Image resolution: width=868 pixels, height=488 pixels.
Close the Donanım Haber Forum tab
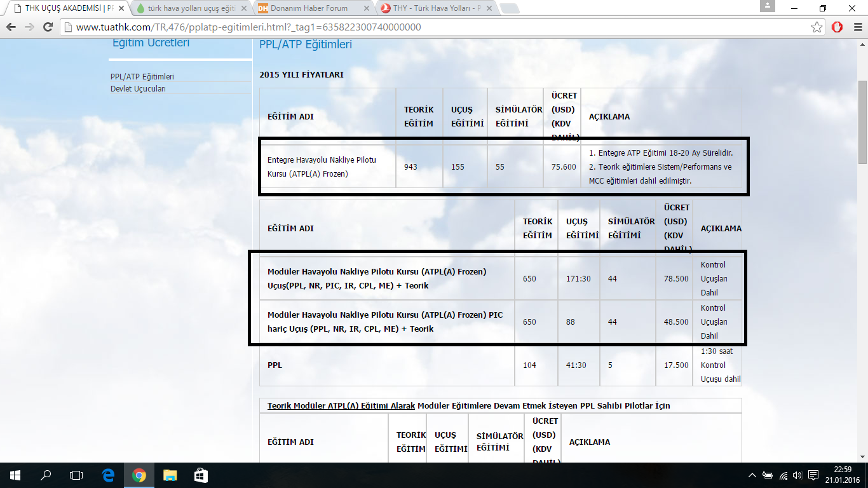367,9
